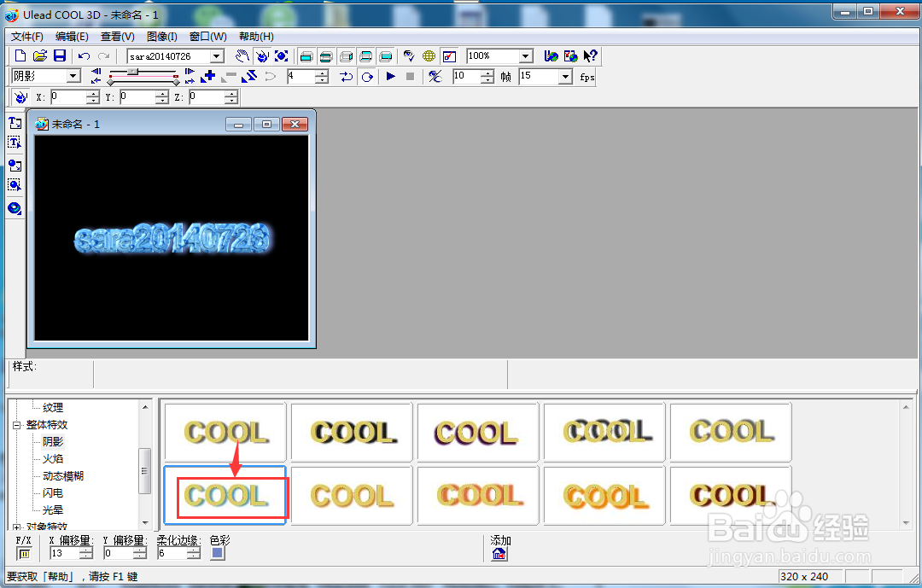Click the key frame timeline slider thumb
Viewport: 922px width, 588px height.
coord(133,72)
